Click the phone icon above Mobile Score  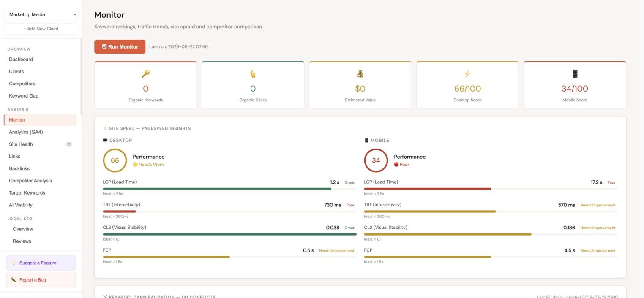click(575, 74)
